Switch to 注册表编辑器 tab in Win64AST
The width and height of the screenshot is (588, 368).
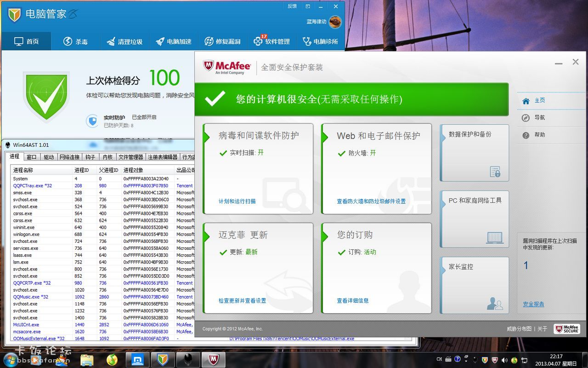163,157
